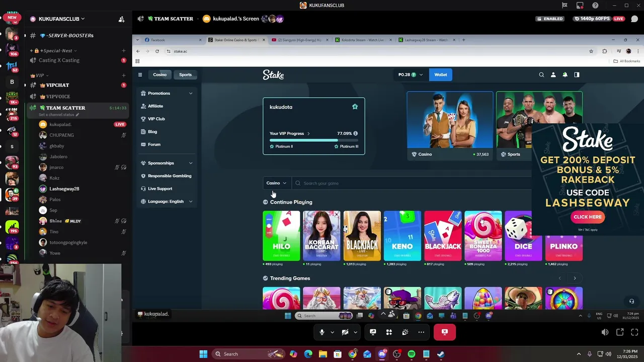
Task: Bookmark page with star icon in address bar
Action: click(591, 51)
